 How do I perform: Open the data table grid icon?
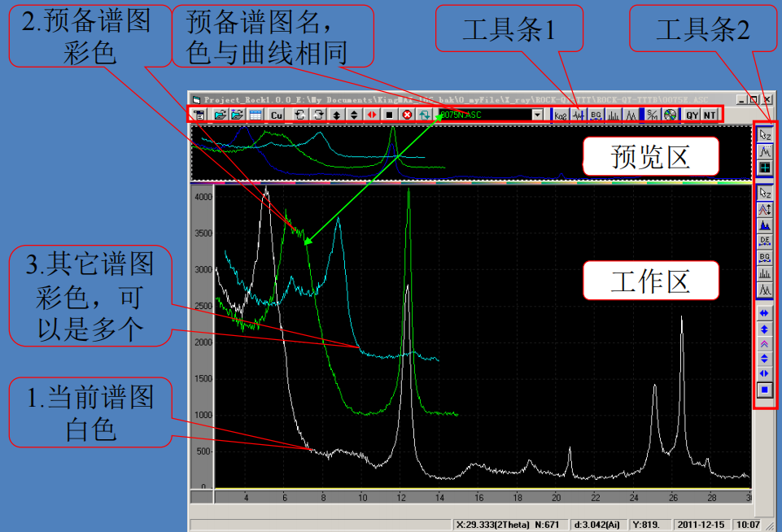pos(256,116)
